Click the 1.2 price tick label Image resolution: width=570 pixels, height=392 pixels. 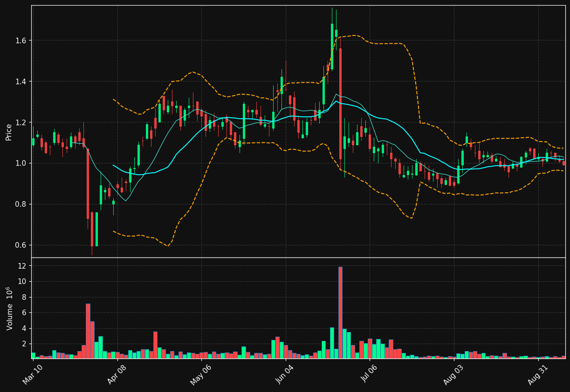(22, 122)
